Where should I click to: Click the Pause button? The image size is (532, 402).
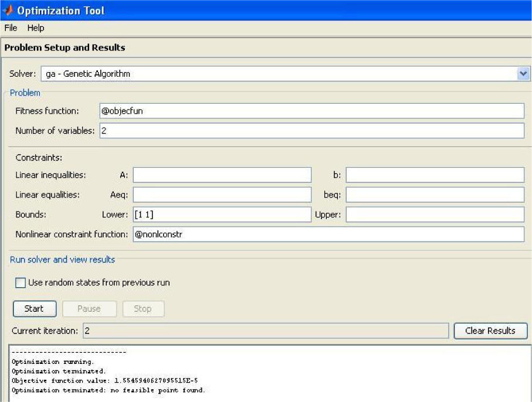click(89, 309)
